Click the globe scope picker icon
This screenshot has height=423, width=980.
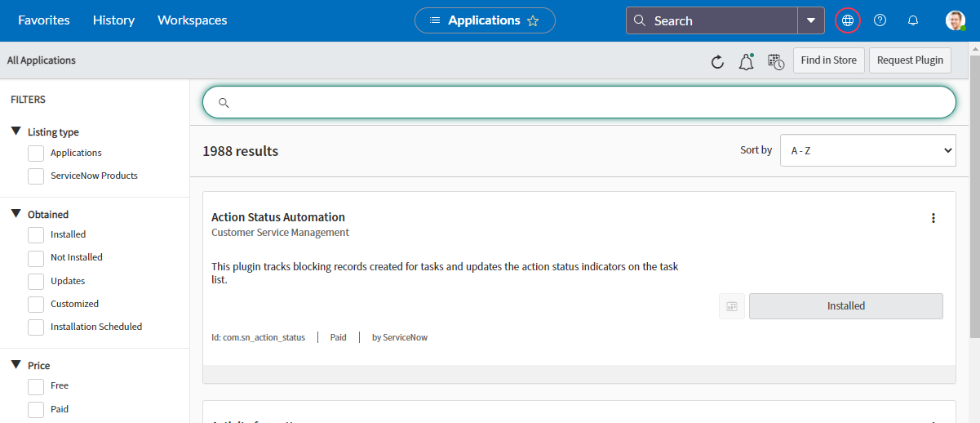click(x=848, y=20)
